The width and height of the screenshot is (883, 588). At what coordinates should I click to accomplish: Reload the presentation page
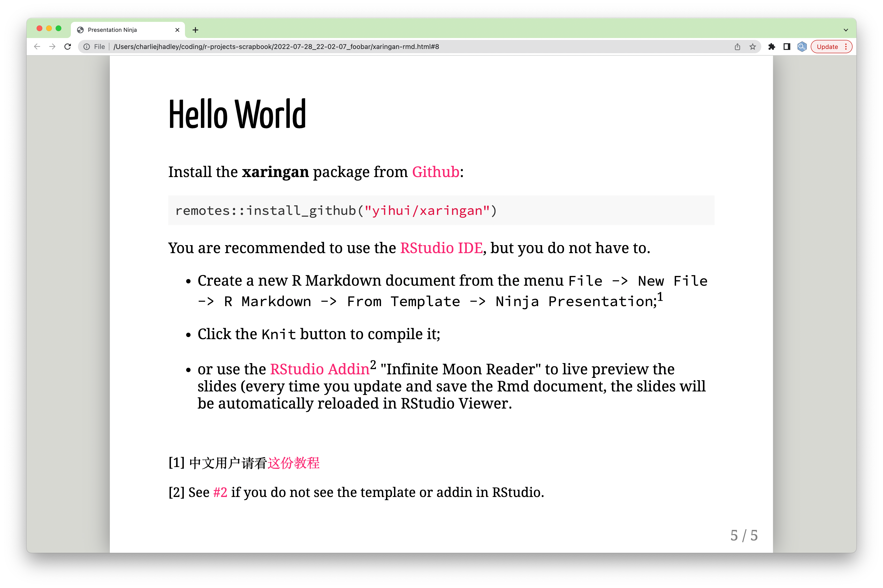tap(68, 47)
